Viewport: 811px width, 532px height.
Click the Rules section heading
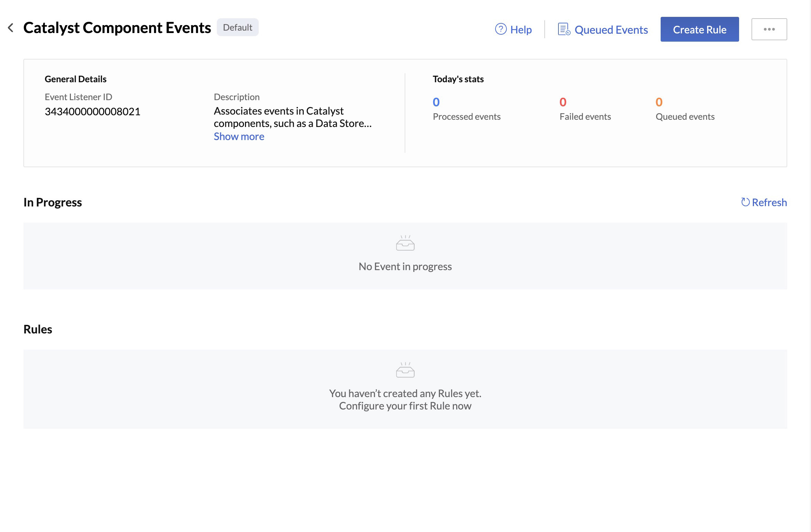[38, 329]
